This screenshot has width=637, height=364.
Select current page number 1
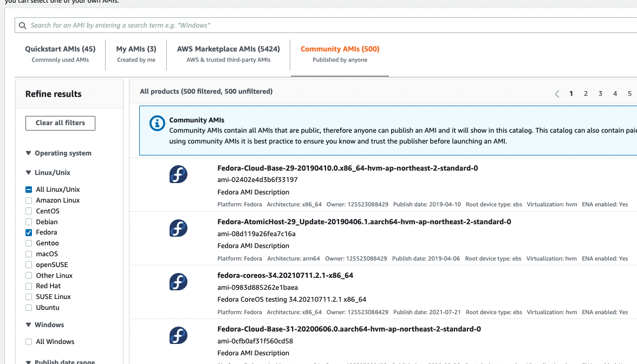coord(571,94)
